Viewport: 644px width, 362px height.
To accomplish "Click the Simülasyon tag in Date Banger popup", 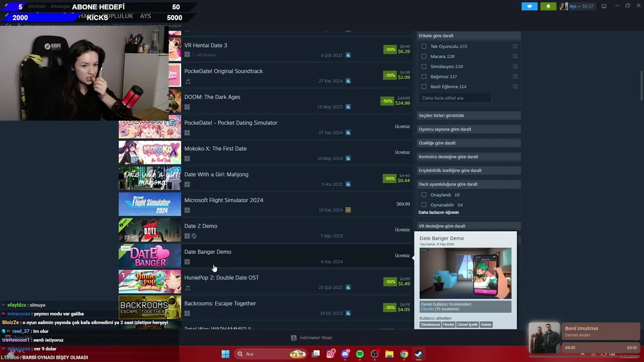I will [x=430, y=325].
